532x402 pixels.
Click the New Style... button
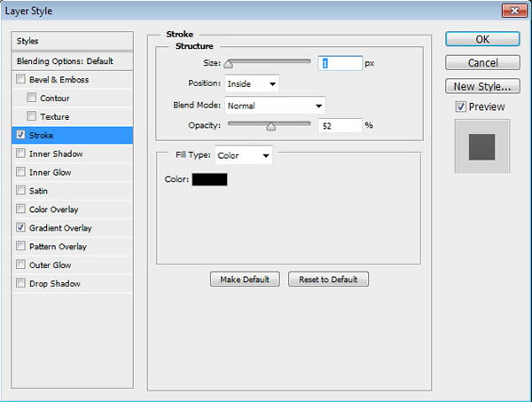pyautogui.click(x=481, y=86)
